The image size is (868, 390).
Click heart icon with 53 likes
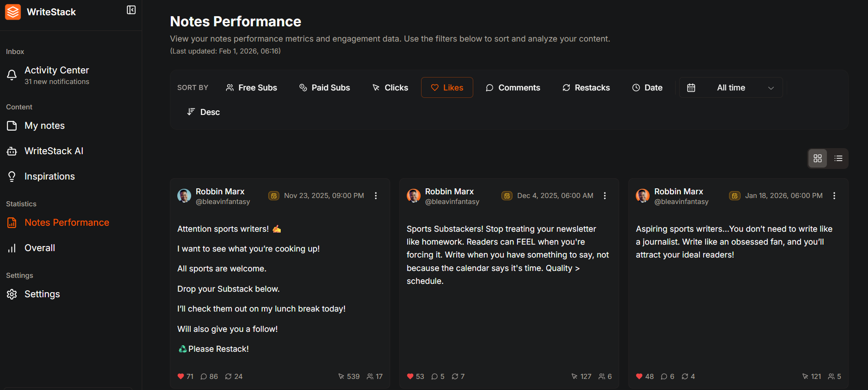[x=410, y=377]
